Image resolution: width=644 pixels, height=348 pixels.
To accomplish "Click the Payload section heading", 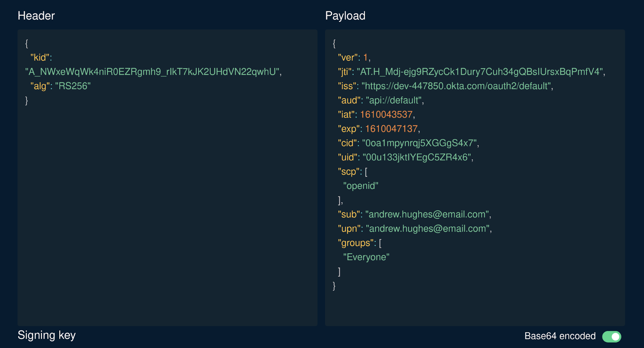I will pos(345,15).
